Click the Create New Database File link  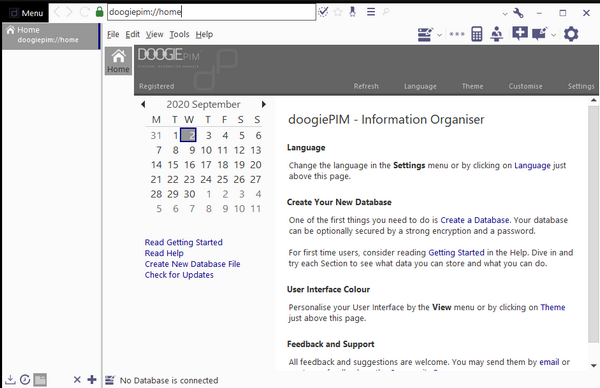192,264
